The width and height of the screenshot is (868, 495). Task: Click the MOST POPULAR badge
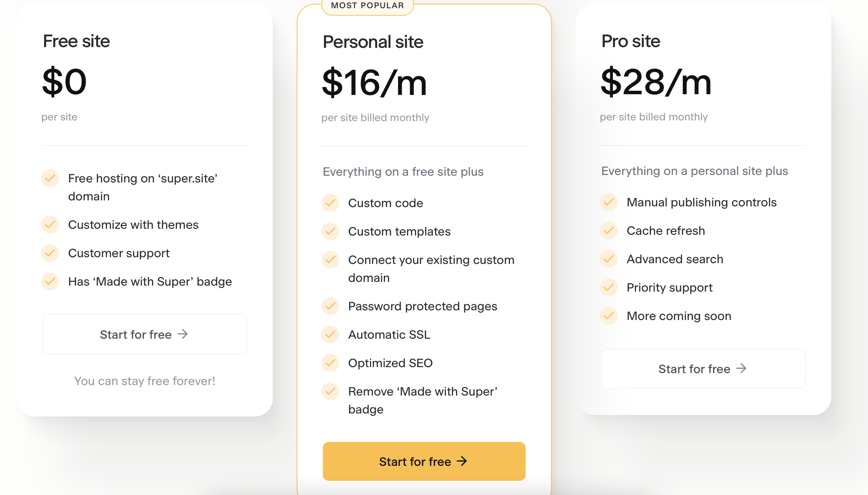pyautogui.click(x=367, y=6)
